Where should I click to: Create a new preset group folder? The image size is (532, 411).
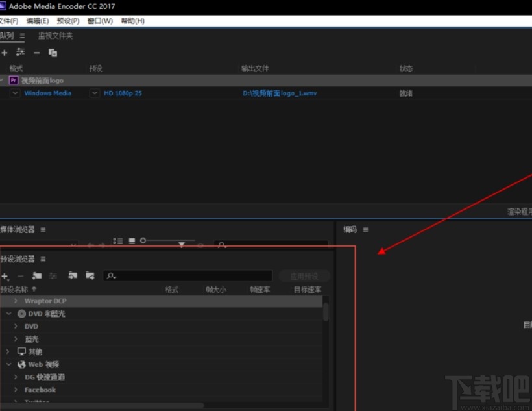click(37, 276)
